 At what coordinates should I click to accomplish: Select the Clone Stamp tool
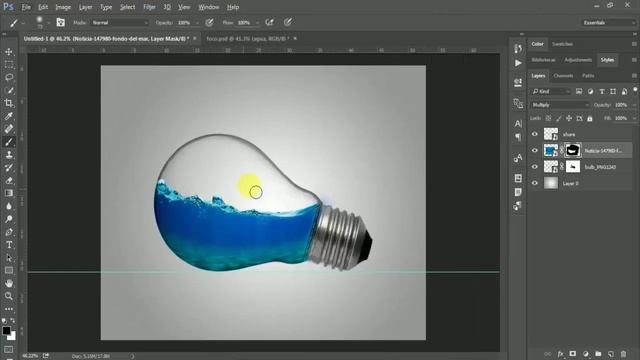coord(9,155)
